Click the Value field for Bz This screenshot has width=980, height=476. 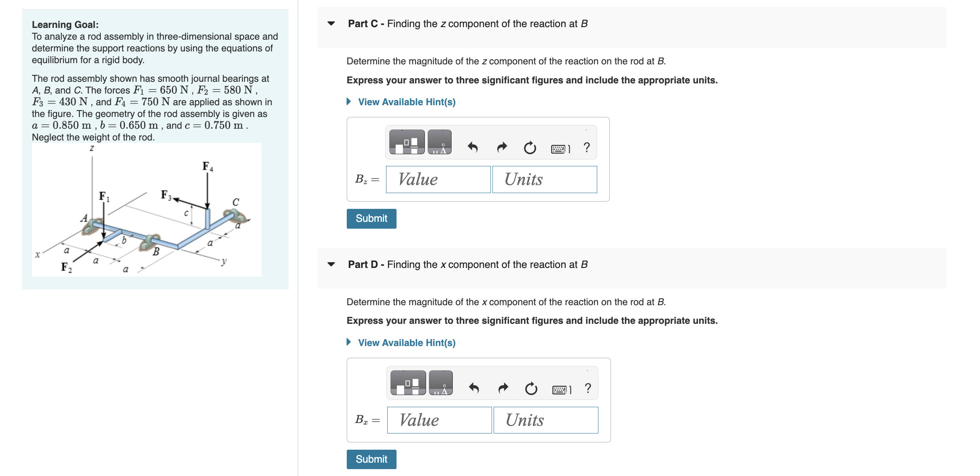(438, 179)
